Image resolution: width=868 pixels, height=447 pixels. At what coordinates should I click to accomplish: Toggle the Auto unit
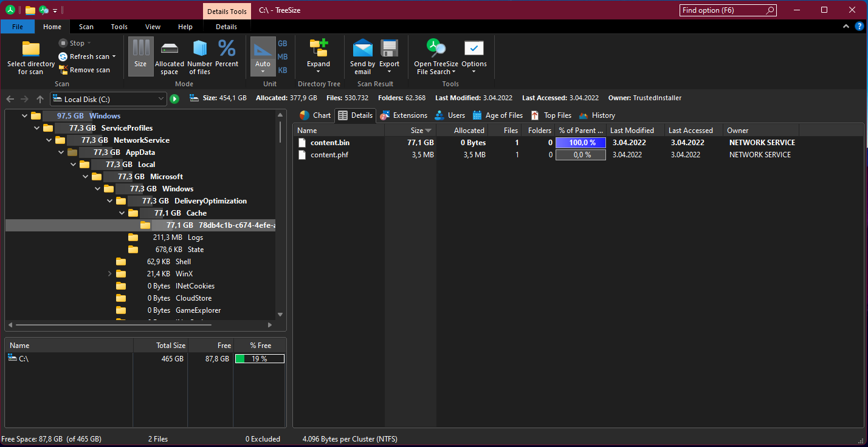tap(263, 56)
